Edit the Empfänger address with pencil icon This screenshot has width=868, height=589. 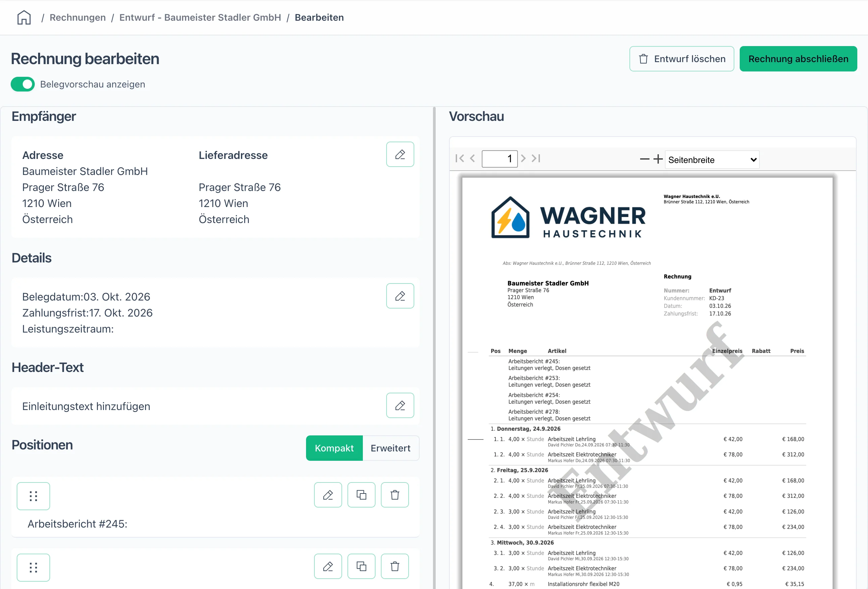(x=400, y=154)
